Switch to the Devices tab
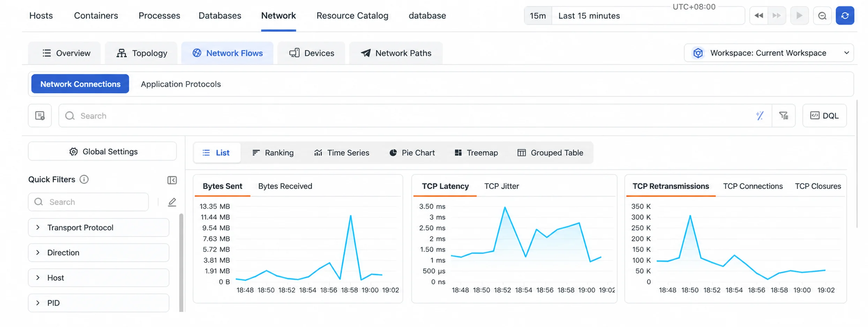 [x=311, y=53]
